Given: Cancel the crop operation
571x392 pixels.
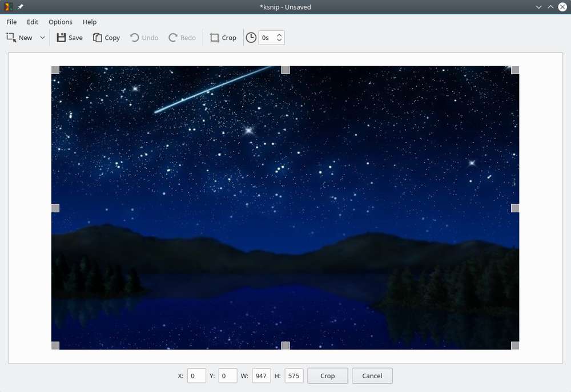Looking at the screenshot, I should [x=372, y=375].
